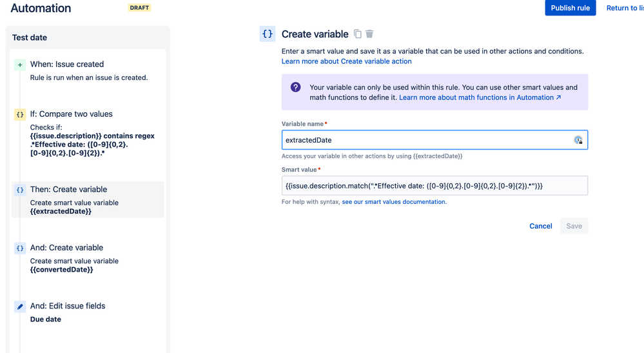
Task: Click the {{convertedDate}} text in the rule sidebar
Action: click(62, 270)
